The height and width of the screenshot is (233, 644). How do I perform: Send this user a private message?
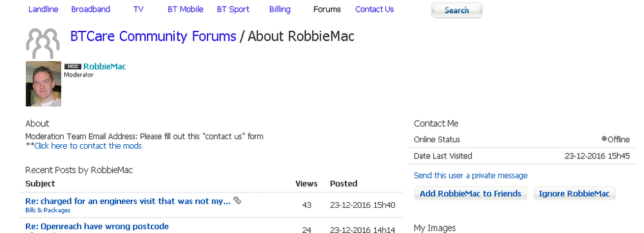tap(471, 175)
